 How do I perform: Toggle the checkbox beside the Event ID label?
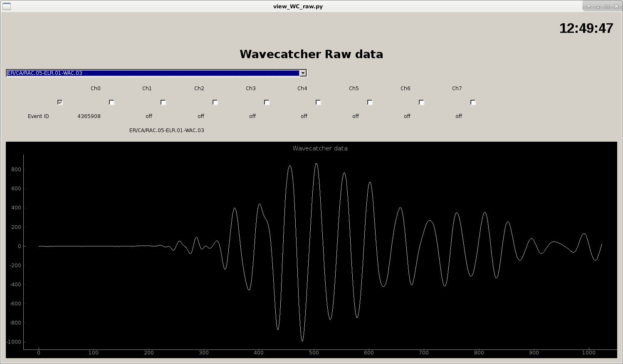point(60,102)
